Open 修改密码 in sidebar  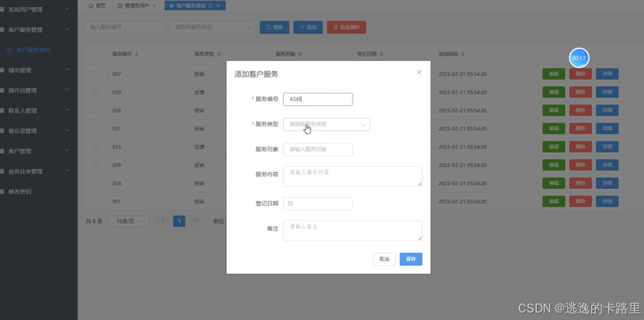point(39,191)
